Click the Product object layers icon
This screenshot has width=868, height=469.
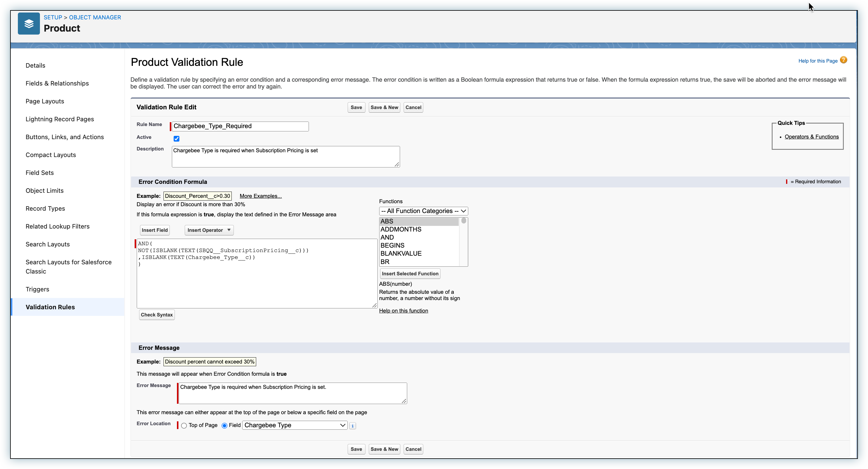pos(29,24)
